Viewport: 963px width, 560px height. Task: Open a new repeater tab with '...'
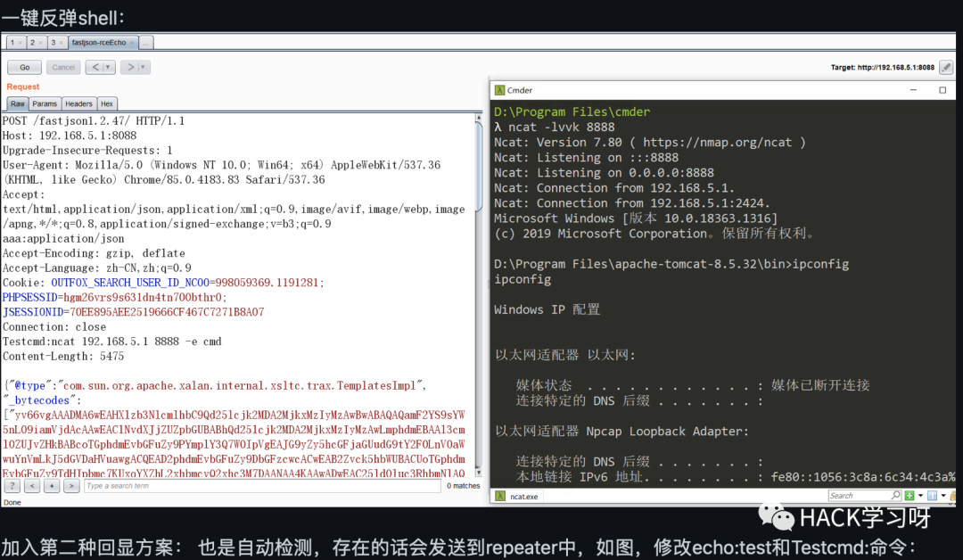click(146, 43)
